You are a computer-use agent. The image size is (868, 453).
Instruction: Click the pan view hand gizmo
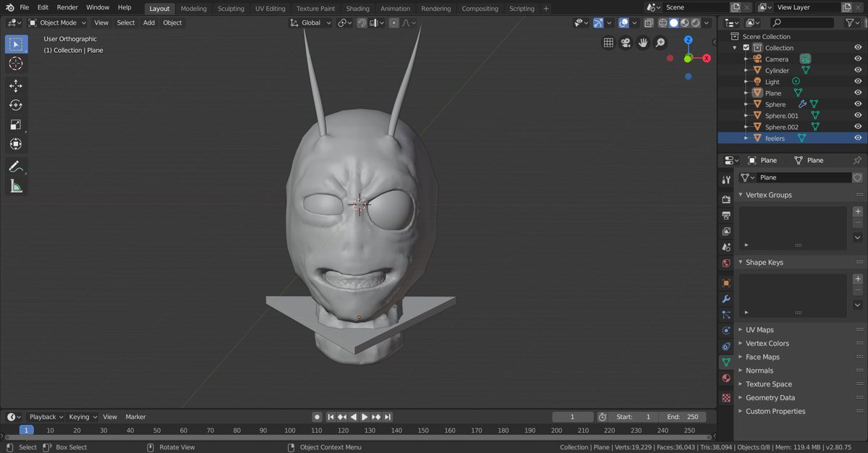coord(643,43)
